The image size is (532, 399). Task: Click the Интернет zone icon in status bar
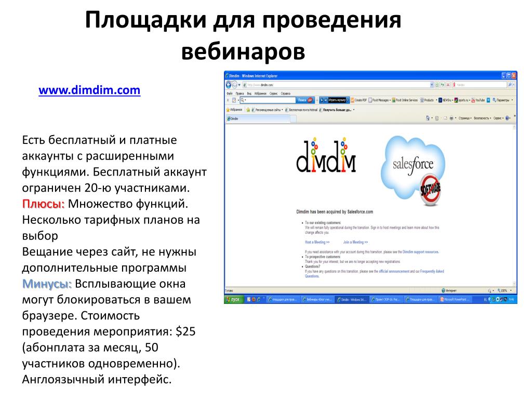click(444, 291)
